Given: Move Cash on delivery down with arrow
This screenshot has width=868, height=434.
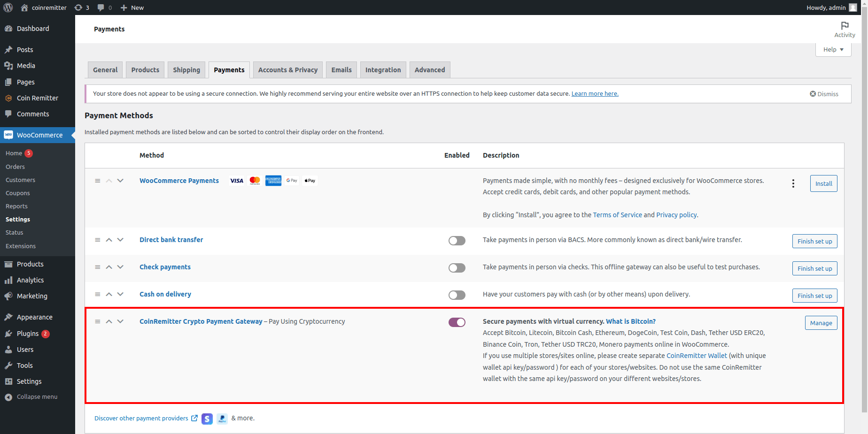Looking at the screenshot, I should click(120, 294).
